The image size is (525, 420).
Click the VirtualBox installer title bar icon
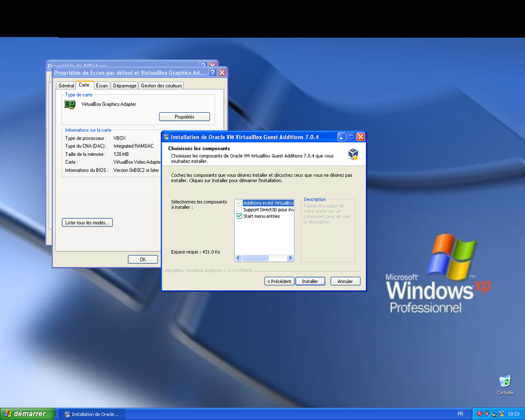(166, 136)
